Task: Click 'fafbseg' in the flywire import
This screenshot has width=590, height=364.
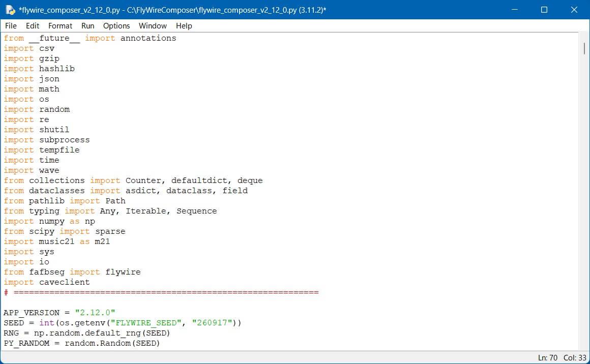Action: point(47,272)
